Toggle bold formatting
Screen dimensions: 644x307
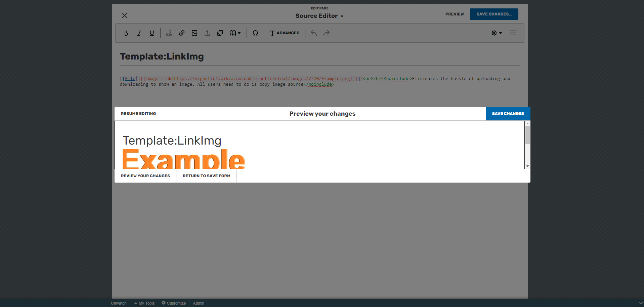(x=126, y=33)
